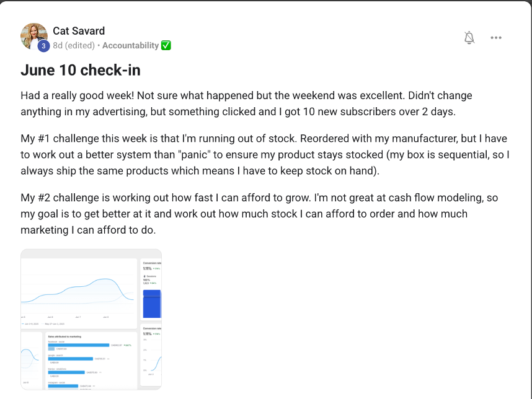Click the level 3 badge on avatar
This screenshot has height=399, width=532.
(43, 46)
